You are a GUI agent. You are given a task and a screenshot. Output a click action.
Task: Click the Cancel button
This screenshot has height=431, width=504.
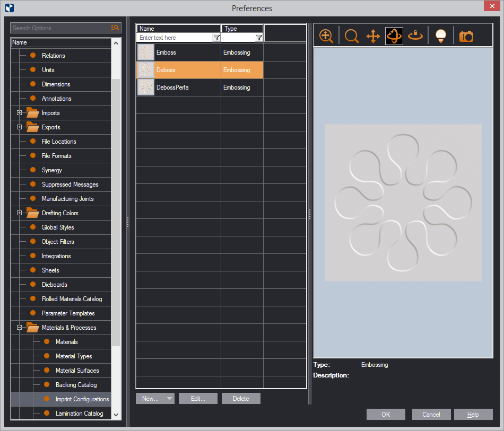[431, 414]
